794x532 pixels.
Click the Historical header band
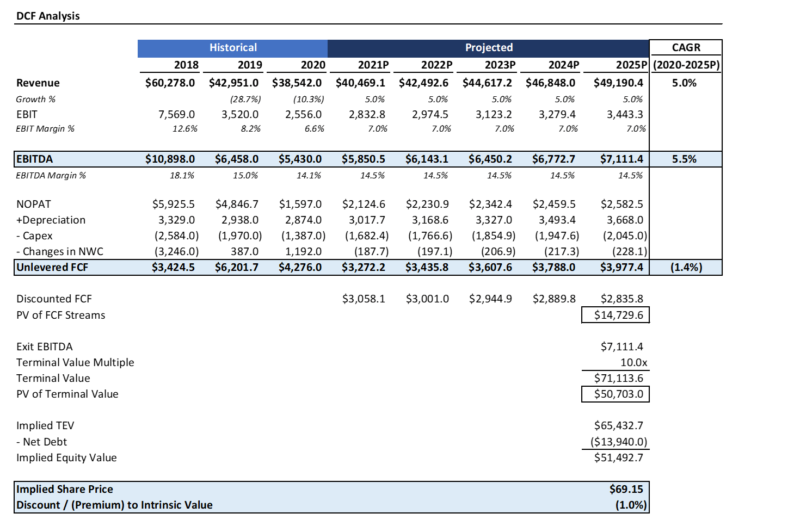coord(233,47)
